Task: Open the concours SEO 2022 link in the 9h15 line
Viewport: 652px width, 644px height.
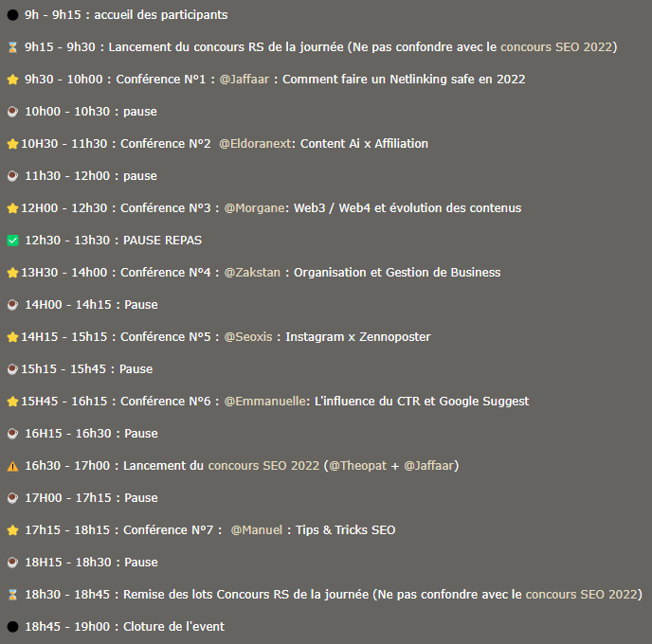Action: 556,47
